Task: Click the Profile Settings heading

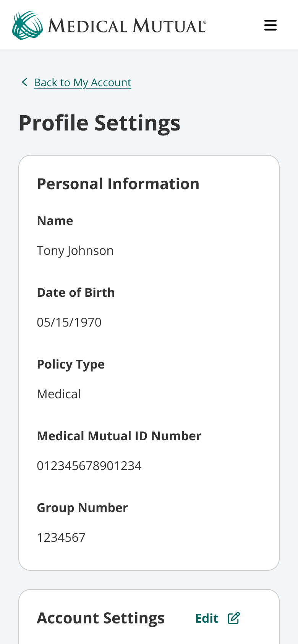Action: tap(100, 123)
